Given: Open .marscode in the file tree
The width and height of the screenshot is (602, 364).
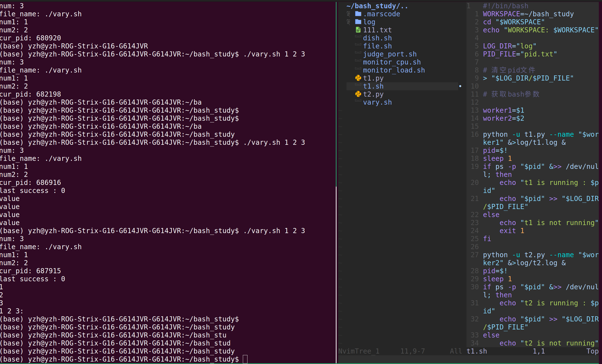Looking at the screenshot, I should (382, 14).
